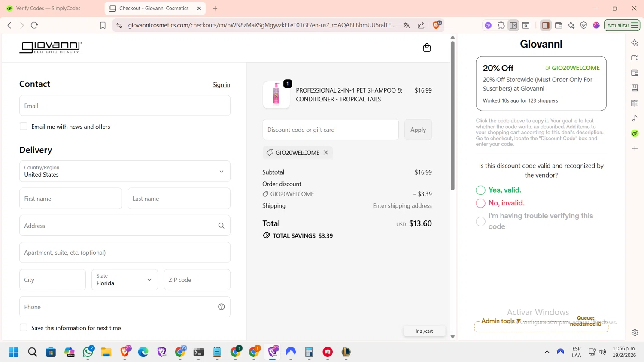The height and width of the screenshot is (362, 644).
Task: Open the Country/Region dropdown
Action: click(x=125, y=171)
